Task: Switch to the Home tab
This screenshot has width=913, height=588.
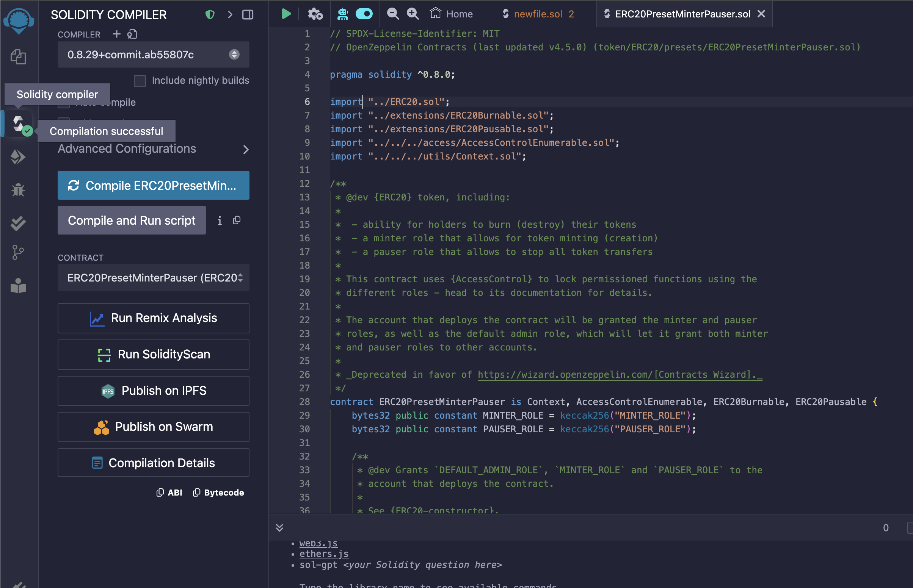Action: point(452,14)
